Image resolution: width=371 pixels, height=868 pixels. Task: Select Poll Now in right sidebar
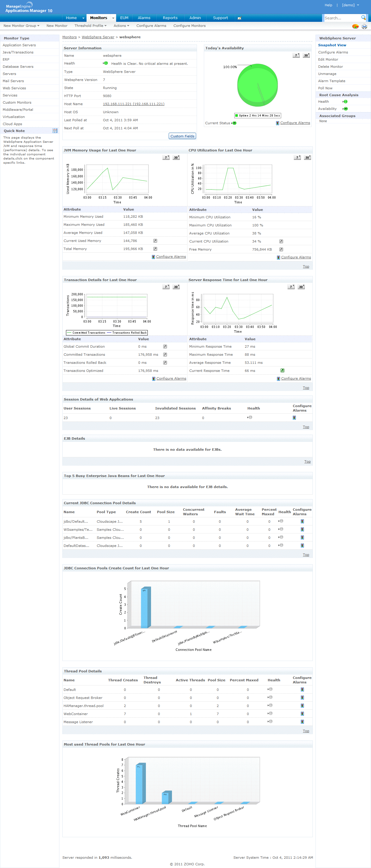pos(325,88)
